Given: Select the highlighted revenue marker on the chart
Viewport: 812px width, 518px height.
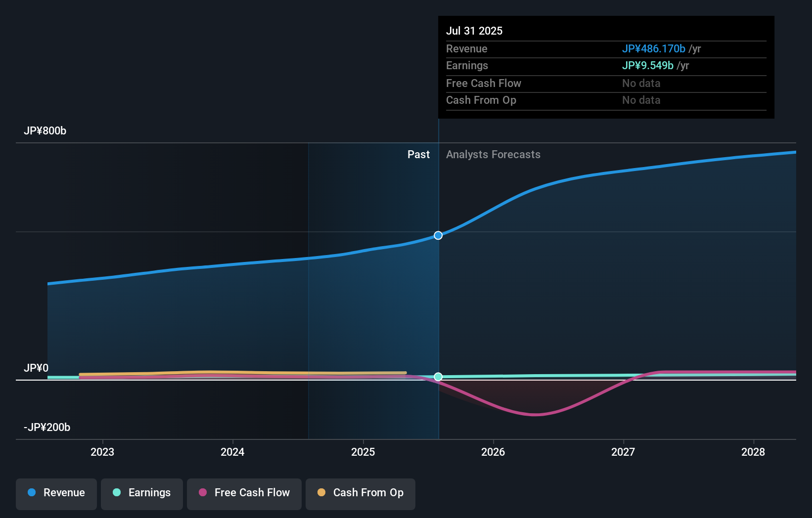Looking at the screenshot, I should click(x=438, y=235).
